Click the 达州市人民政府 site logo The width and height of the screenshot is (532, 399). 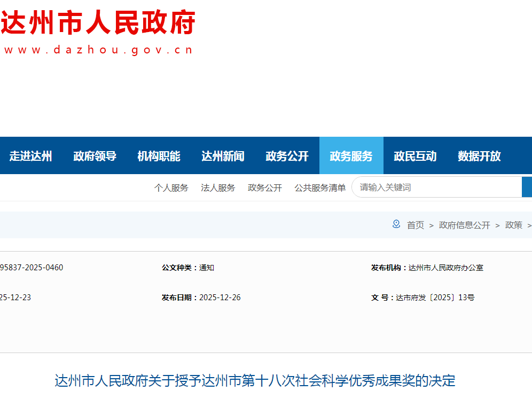(x=98, y=23)
